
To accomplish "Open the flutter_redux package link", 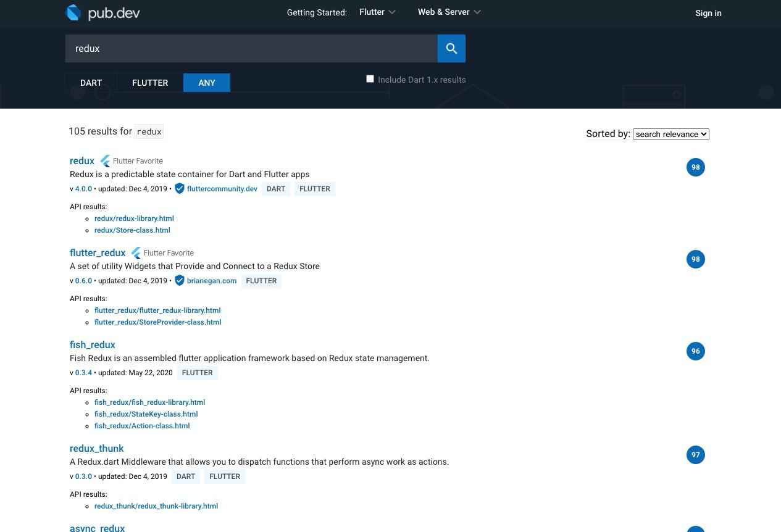I will (x=98, y=253).
